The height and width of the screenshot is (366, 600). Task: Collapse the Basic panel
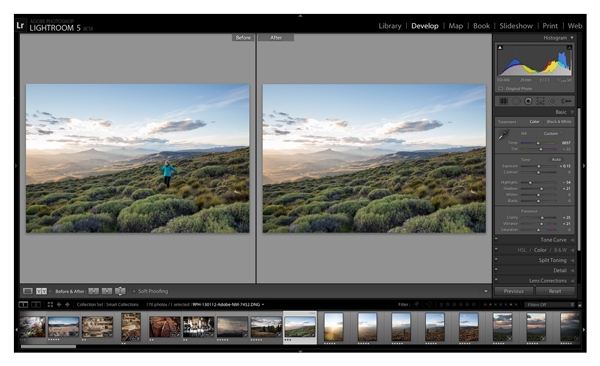pos(572,112)
